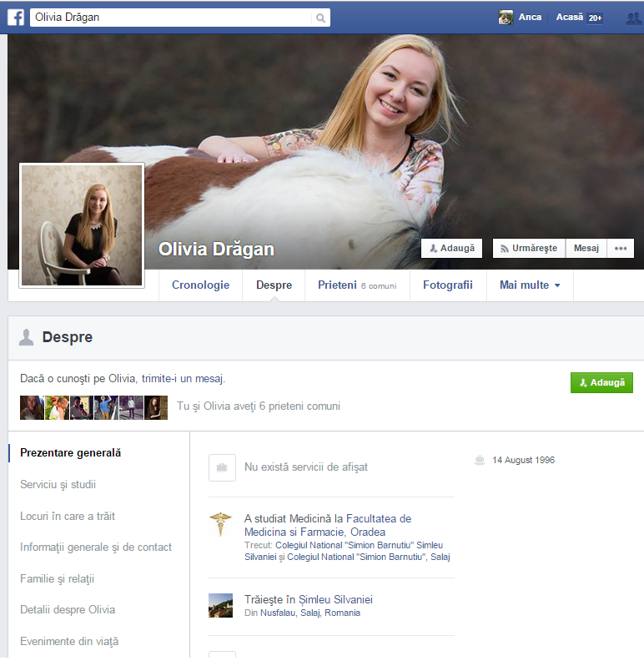Click the Facebook logo icon
Viewport: 644px width, 661px height.
click(15, 18)
